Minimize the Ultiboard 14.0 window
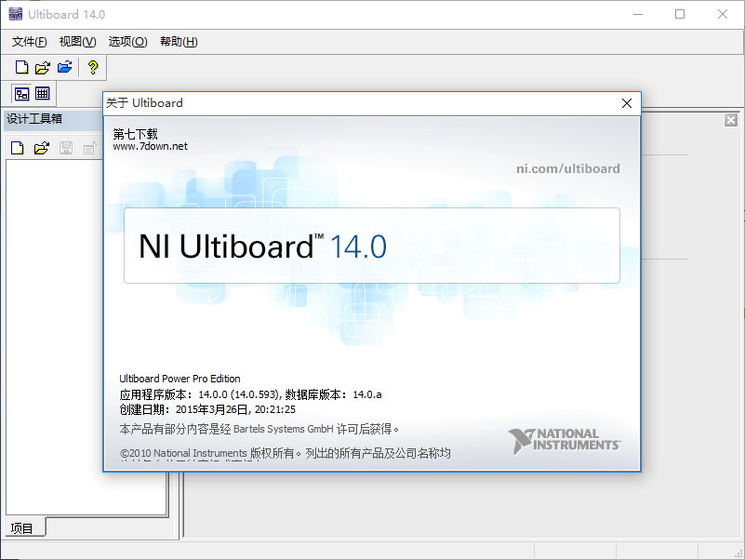 point(638,14)
